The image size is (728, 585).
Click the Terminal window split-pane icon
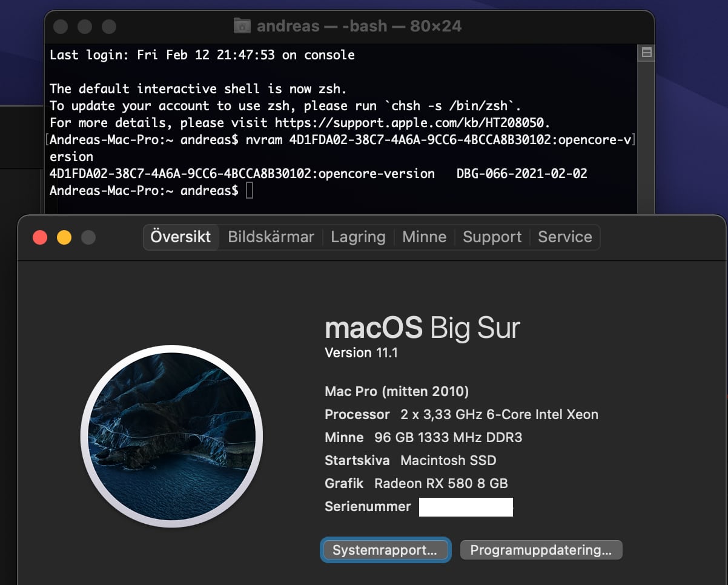click(x=646, y=53)
